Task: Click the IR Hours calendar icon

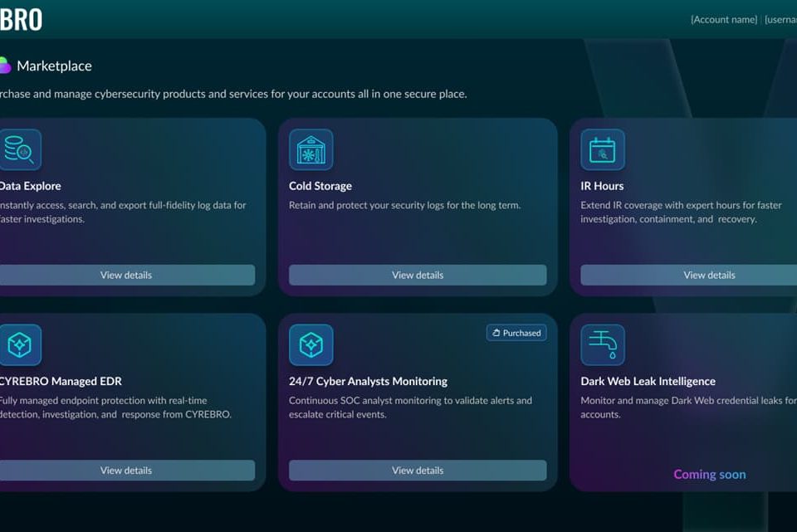Action: (602, 150)
